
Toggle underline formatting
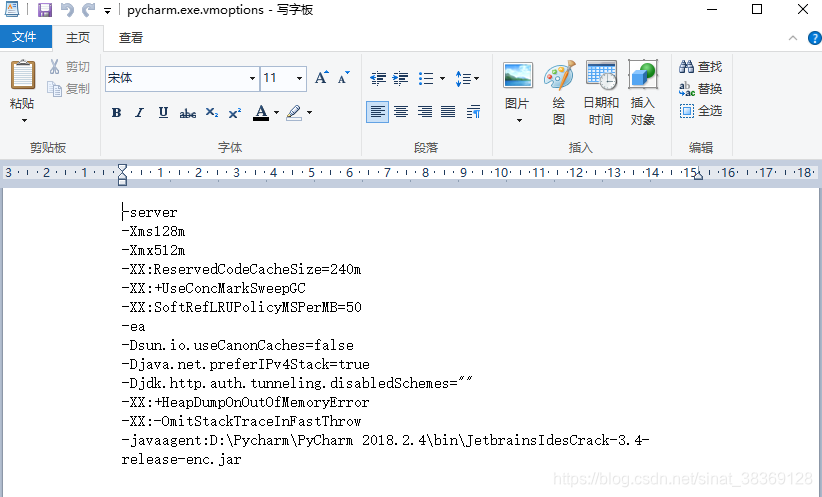(163, 112)
